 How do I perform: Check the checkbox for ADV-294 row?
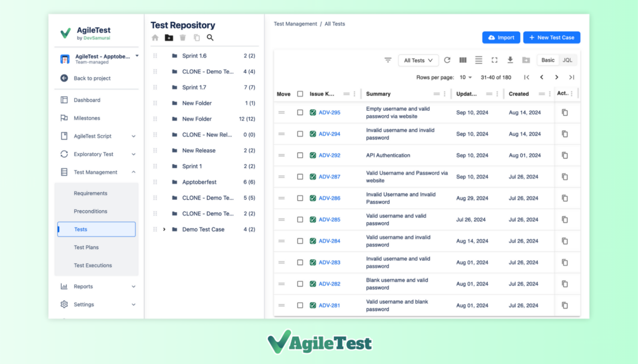pyautogui.click(x=300, y=134)
